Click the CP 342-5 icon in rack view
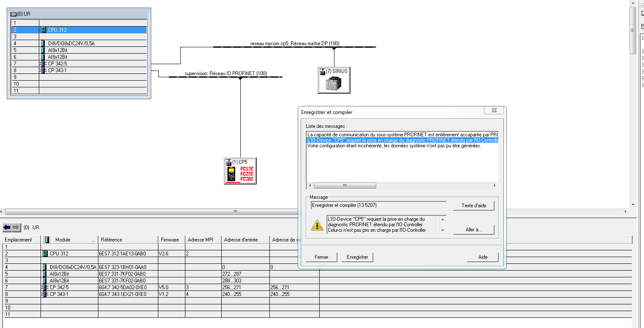 (x=43, y=64)
